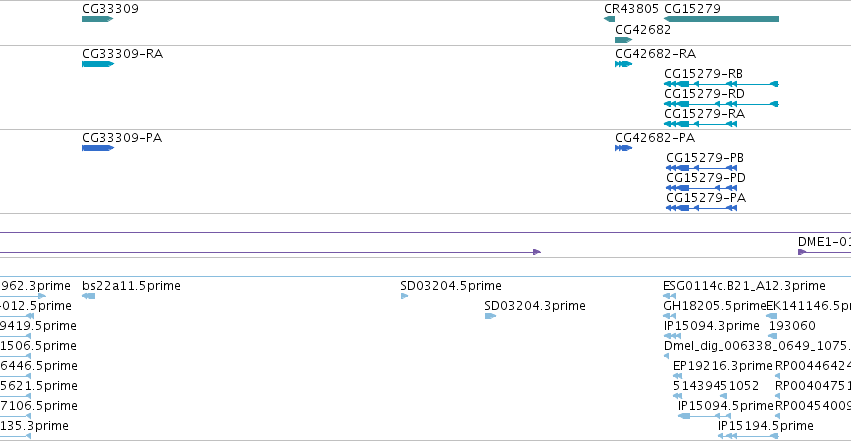851x441 pixels.
Task: Click the CG42682-PA protein glyph
Action: coord(624,148)
